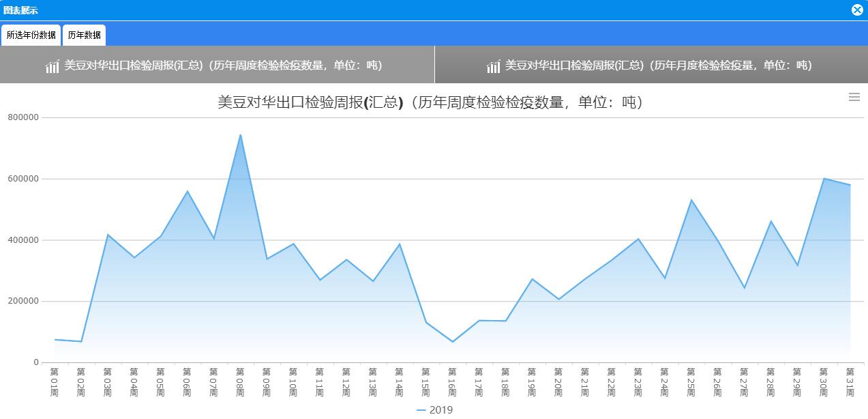This screenshot has height=419, width=868.
Task: Click the data point at 第30周
Action: click(x=824, y=179)
